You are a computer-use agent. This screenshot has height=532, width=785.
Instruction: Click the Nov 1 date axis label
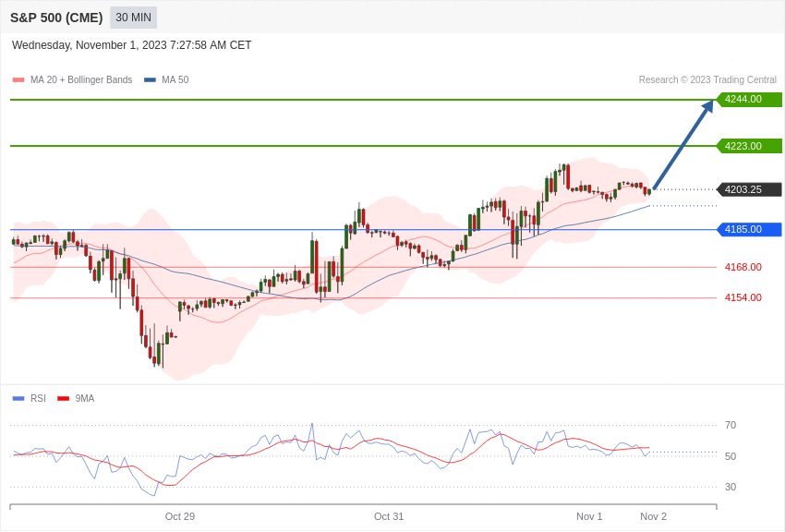click(589, 516)
